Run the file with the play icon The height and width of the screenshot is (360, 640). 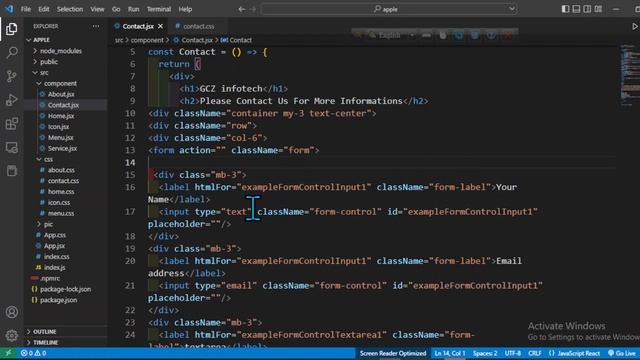[635, 26]
